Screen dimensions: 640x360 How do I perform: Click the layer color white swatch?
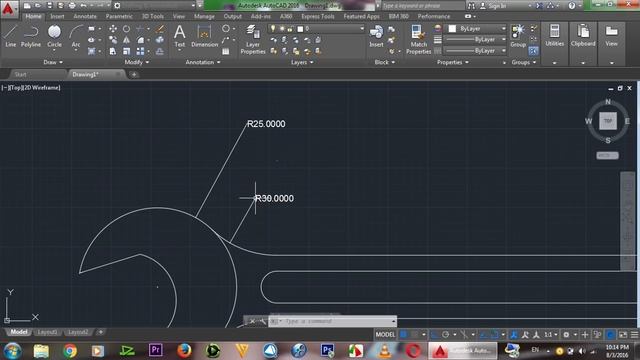pos(300,29)
